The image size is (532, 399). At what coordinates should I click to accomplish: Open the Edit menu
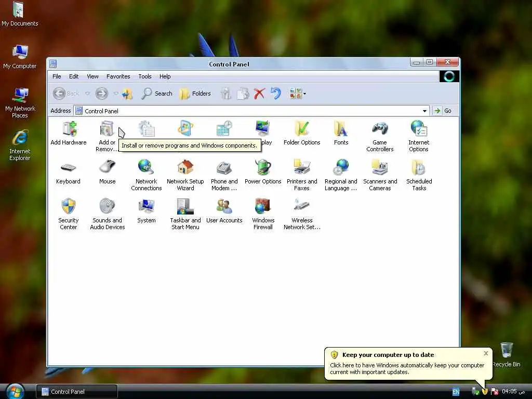[x=74, y=76]
